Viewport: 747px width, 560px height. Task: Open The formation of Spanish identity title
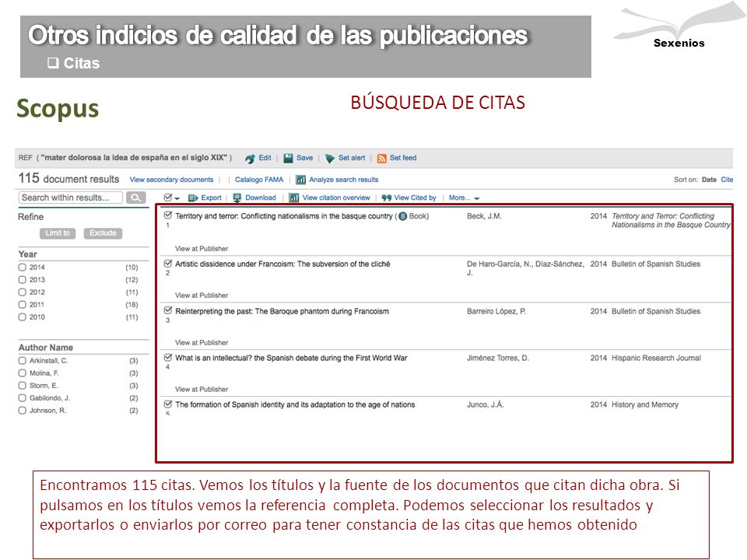pos(295,404)
